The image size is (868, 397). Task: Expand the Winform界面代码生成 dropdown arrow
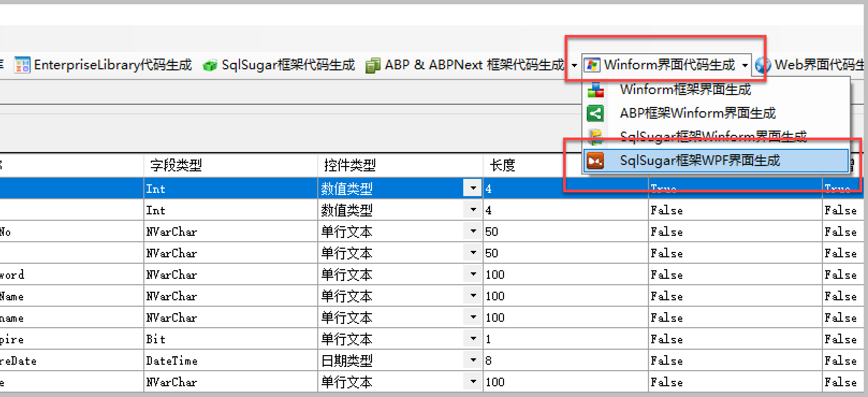(x=745, y=66)
